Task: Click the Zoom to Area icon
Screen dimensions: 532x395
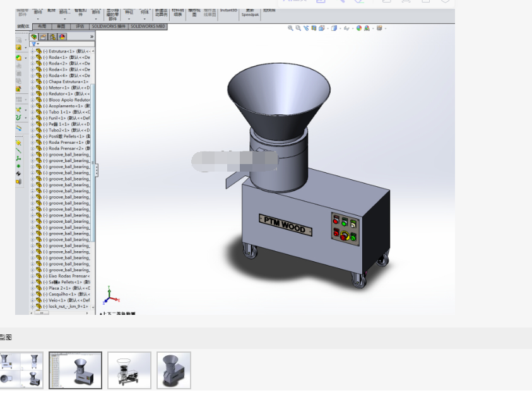Action: click(299, 28)
